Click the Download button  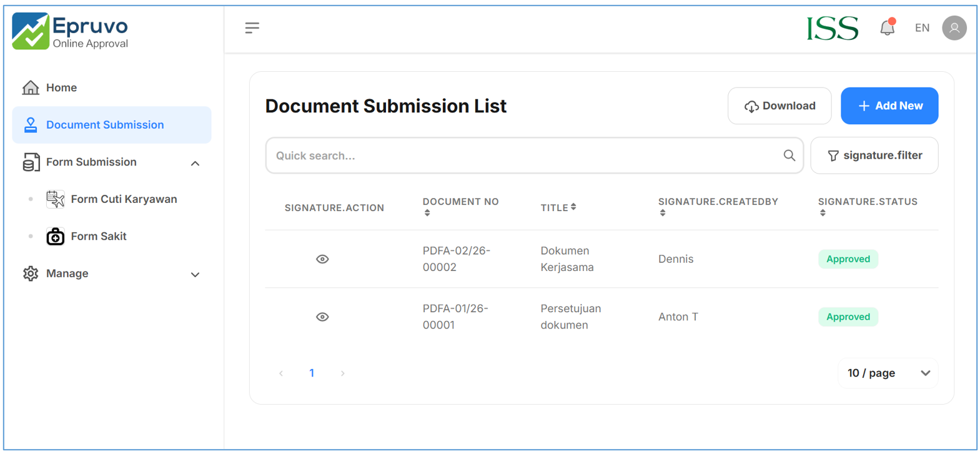tap(779, 106)
